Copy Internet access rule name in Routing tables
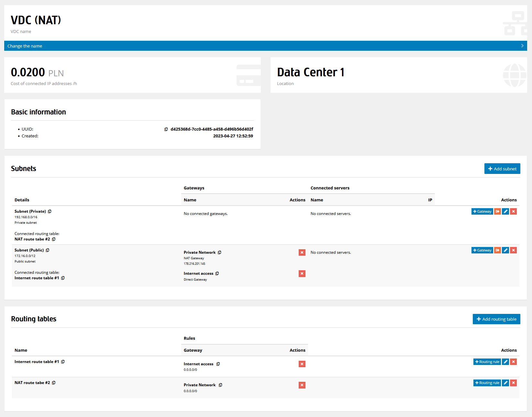Image resolution: width=532 pixels, height=417 pixels. click(x=218, y=364)
